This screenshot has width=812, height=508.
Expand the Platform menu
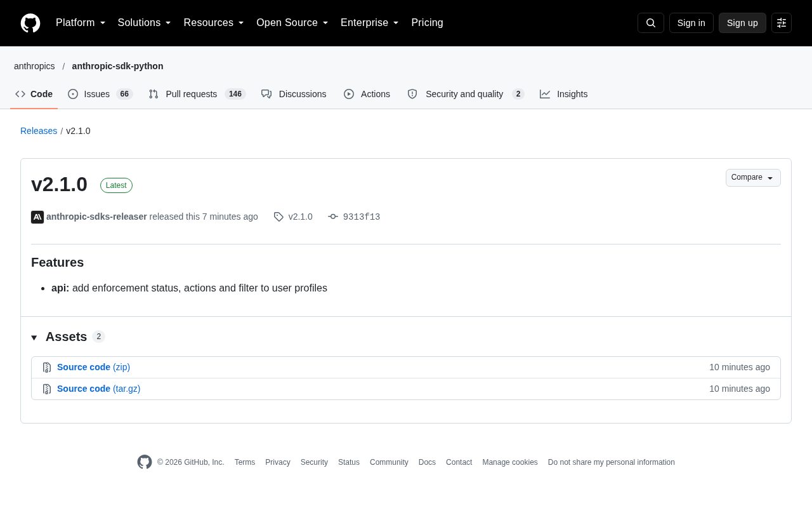coord(81,23)
